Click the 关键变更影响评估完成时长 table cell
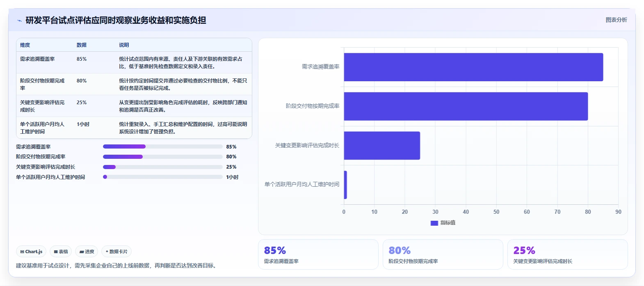Screen dimensions: 644x286 (x=42, y=106)
